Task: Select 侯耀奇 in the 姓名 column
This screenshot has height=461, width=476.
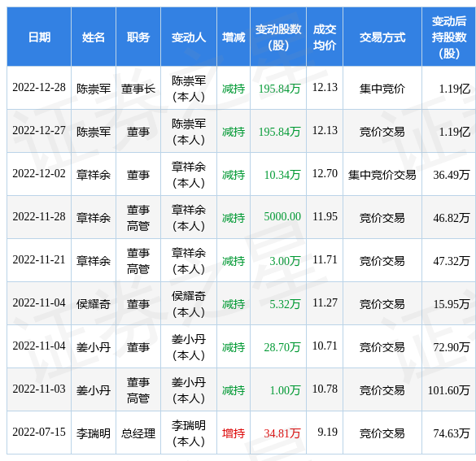Action: click(94, 304)
